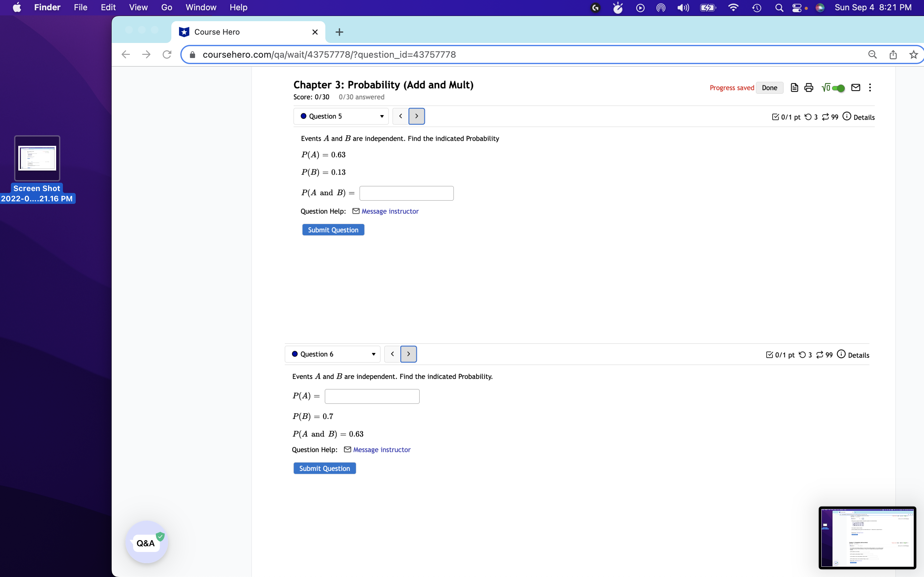This screenshot has width=924, height=577.
Task: Bookmark page with the star icon
Action: 913,54
